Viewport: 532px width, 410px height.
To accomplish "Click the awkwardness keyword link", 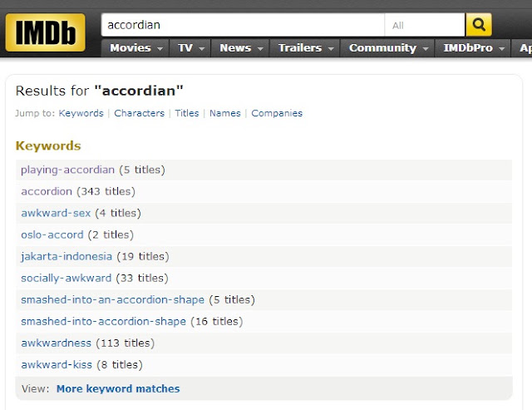I will [56, 343].
